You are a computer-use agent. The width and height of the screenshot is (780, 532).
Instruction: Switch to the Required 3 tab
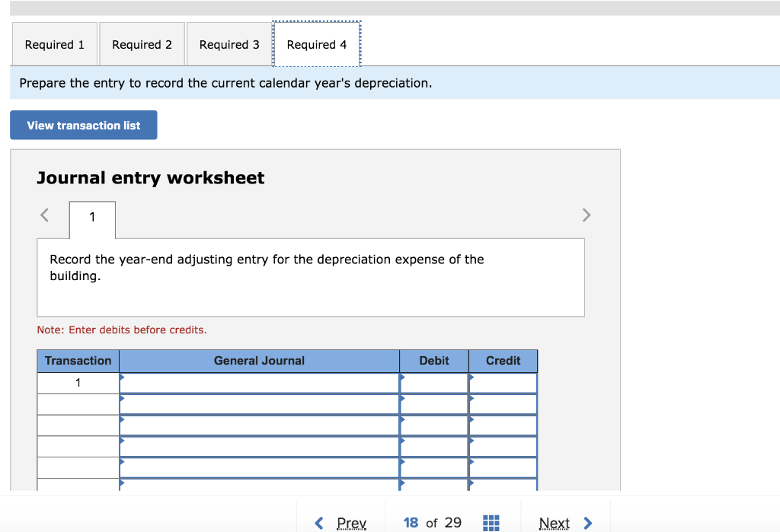click(229, 44)
